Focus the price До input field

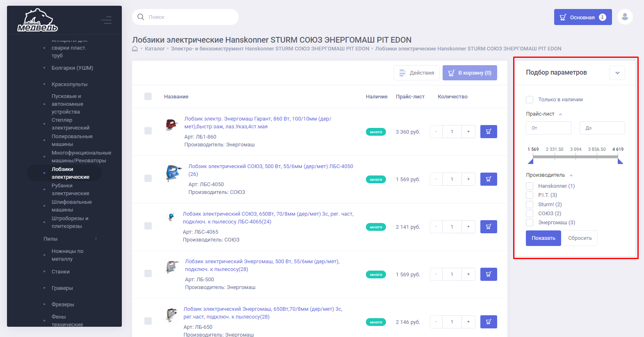(602, 128)
